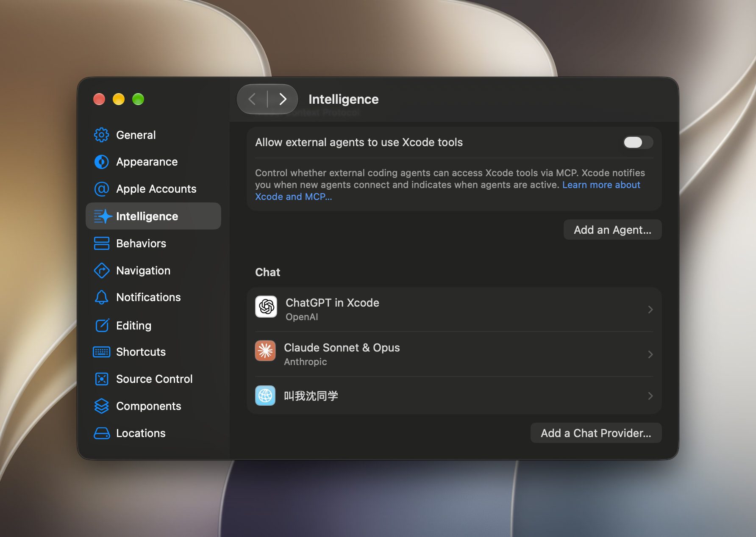Click the Notifications bell icon
This screenshot has height=537, width=756.
click(101, 297)
